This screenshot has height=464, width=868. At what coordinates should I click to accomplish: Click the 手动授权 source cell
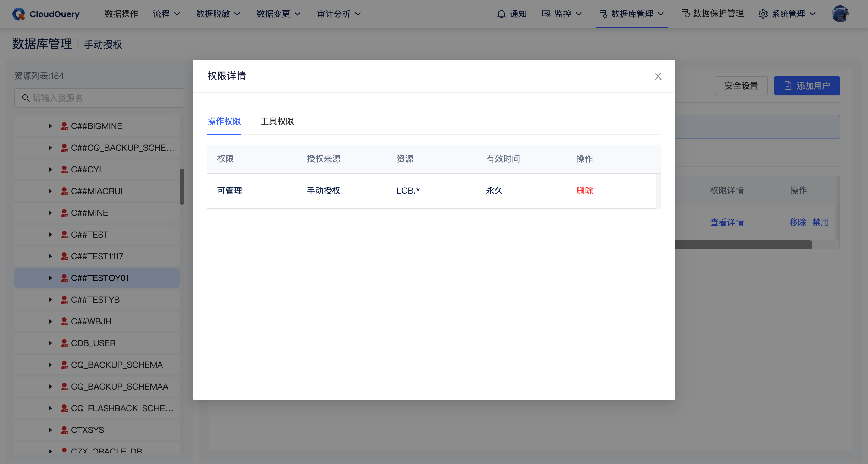click(323, 191)
